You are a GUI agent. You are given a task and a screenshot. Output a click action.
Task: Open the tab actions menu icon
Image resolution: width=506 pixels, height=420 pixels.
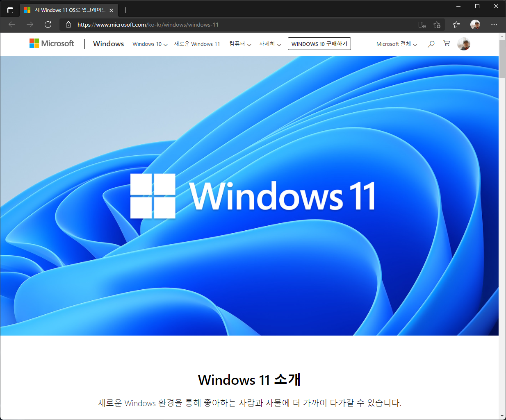click(10, 10)
